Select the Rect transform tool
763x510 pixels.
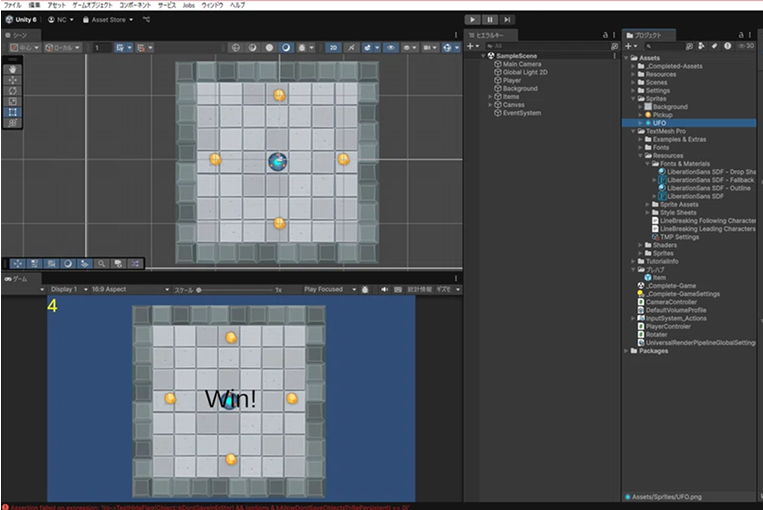(13, 111)
